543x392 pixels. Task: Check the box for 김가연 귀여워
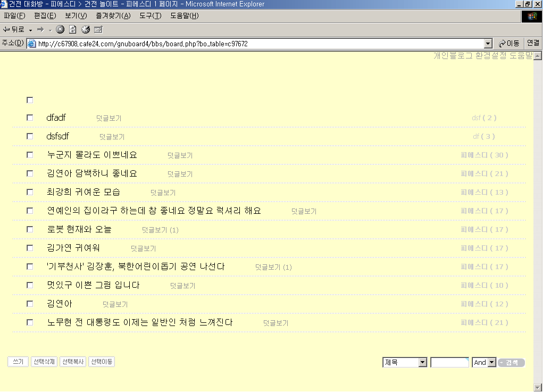point(30,248)
